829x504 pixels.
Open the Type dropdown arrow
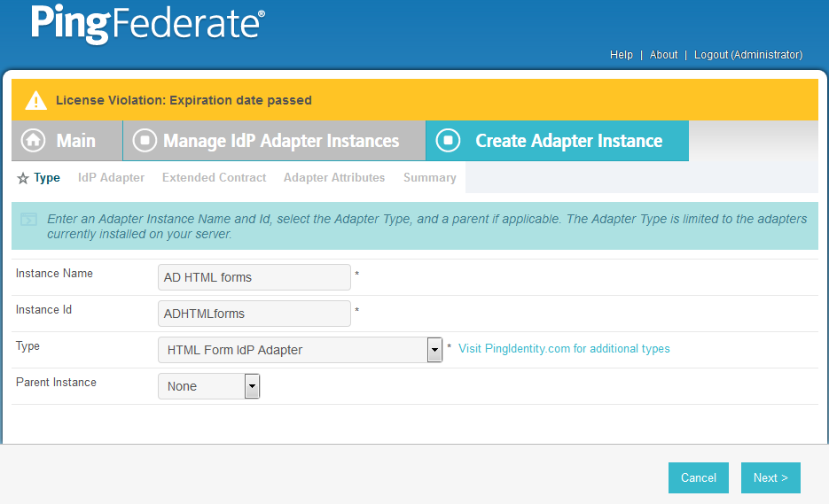pyautogui.click(x=434, y=350)
